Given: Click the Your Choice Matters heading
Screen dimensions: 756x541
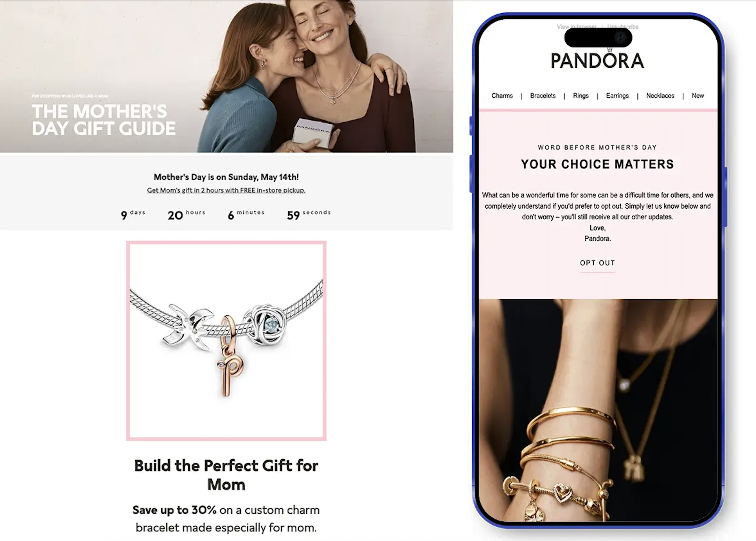Looking at the screenshot, I should tap(597, 164).
